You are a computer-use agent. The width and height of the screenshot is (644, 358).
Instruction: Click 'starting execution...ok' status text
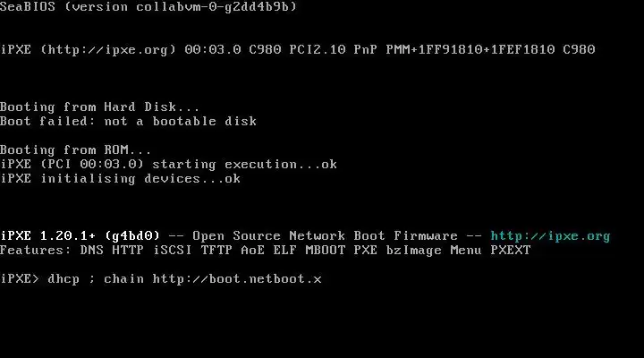[x=244, y=165]
